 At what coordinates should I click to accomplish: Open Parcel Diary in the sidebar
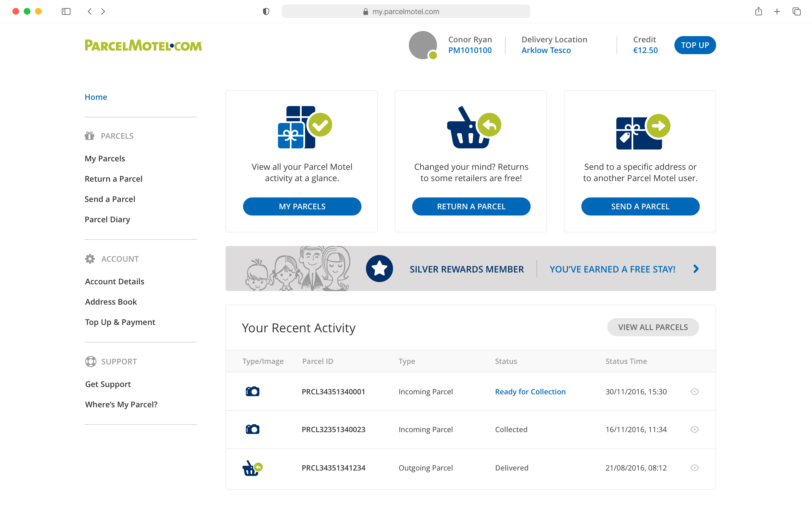(107, 219)
